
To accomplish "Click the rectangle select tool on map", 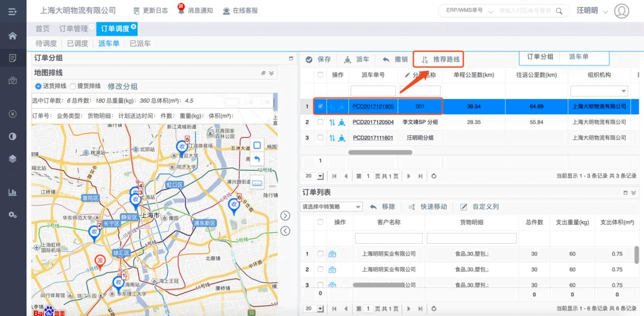I will 257,145.
